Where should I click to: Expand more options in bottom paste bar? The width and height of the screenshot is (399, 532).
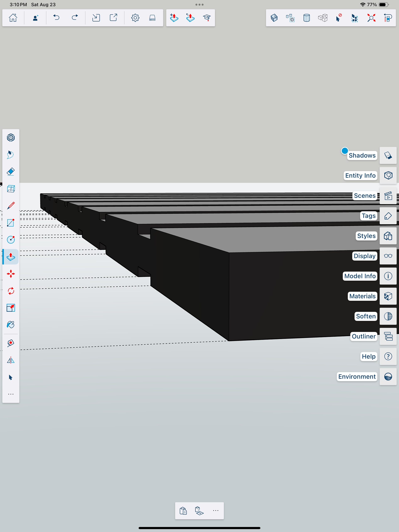(x=216, y=510)
